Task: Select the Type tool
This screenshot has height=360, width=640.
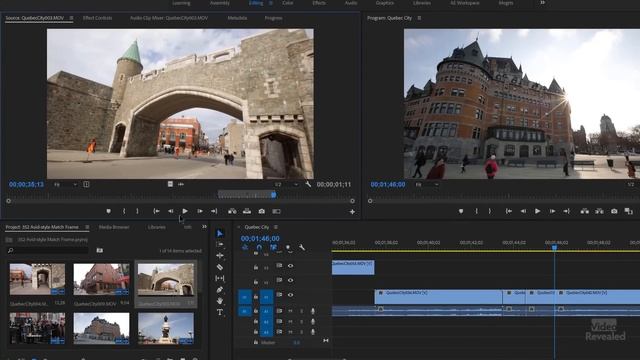Action: tap(220, 312)
